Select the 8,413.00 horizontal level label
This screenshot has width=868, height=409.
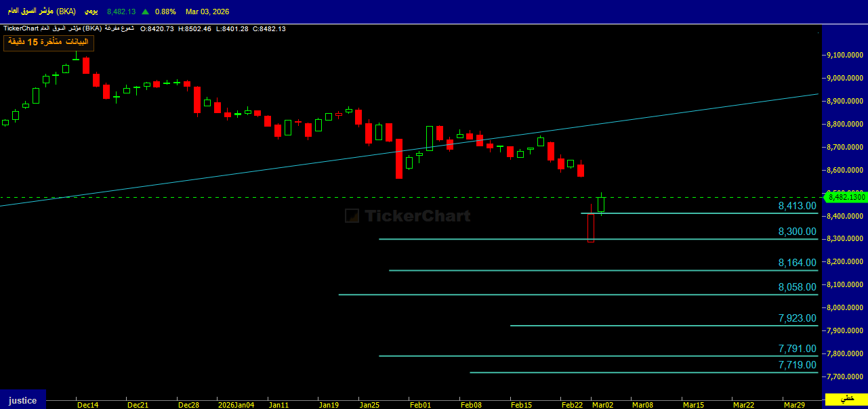tap(797, 206)
